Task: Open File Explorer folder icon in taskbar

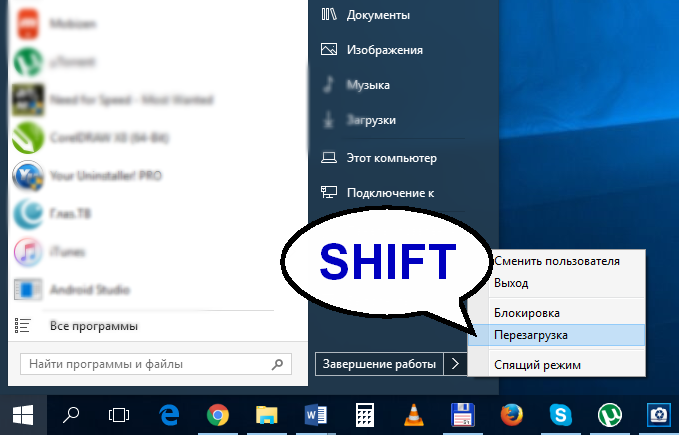Action: coord(265,414)
